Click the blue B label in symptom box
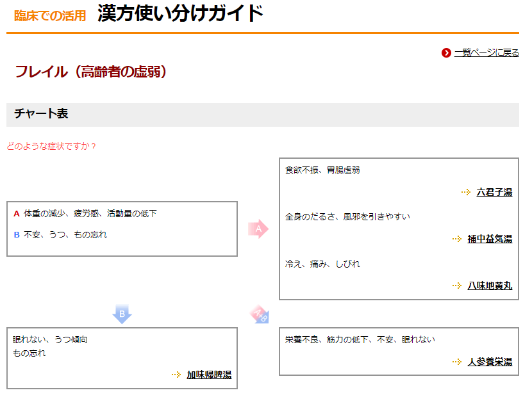The image size is (532, 404). pyautogui.click(x=17, y=235)
